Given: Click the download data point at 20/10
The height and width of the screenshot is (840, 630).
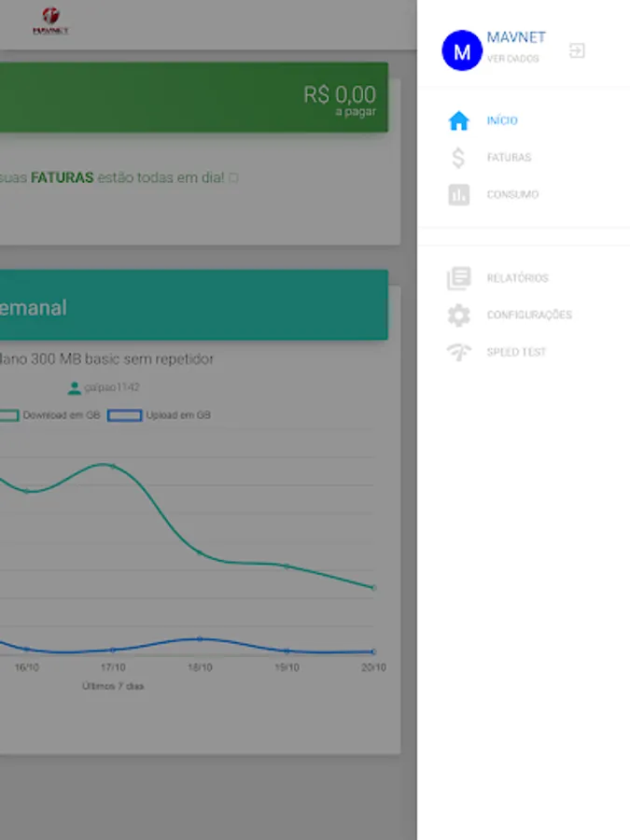Looking at the screenshot, I should (373, 588).
